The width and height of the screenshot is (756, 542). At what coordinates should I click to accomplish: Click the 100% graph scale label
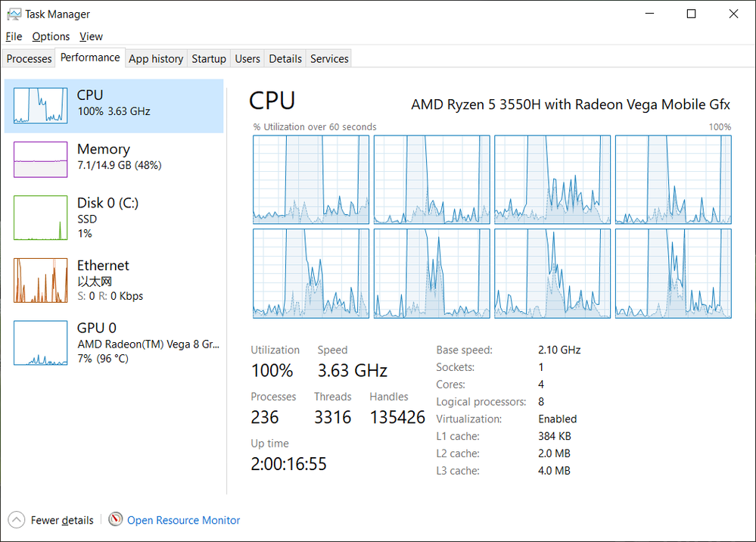[720, 127]
